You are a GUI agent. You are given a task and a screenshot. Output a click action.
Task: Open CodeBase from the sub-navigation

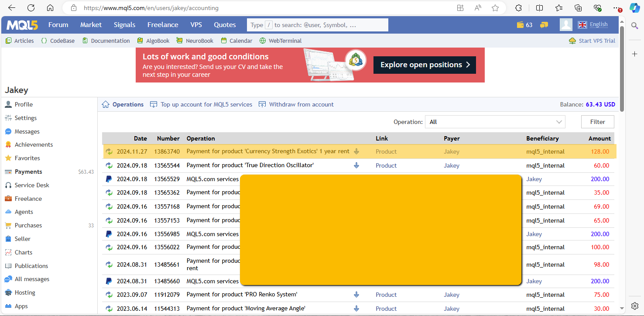tap(58, 41)
